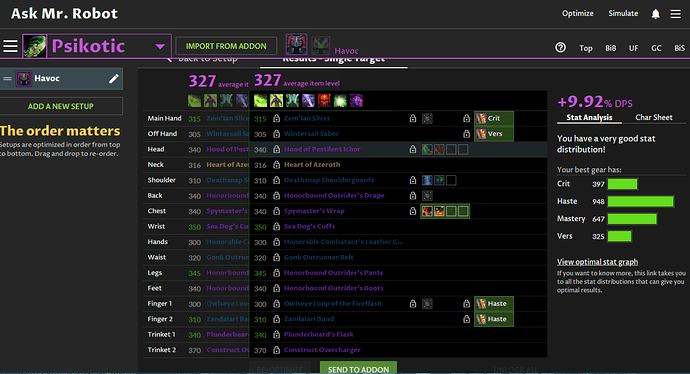
Task: Open the Simulate menu item
Action: coord(623,13)
